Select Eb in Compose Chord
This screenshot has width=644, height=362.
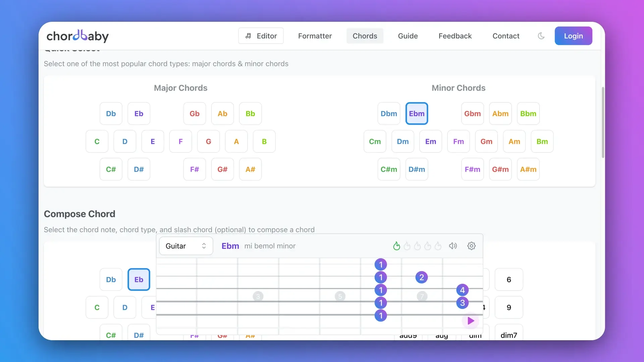click(x=139, y=280)
